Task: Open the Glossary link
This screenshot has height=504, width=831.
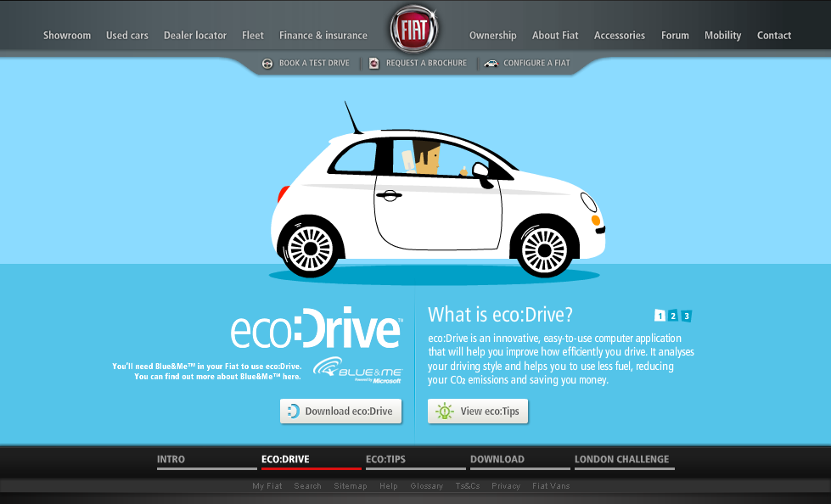Action: 427,486
